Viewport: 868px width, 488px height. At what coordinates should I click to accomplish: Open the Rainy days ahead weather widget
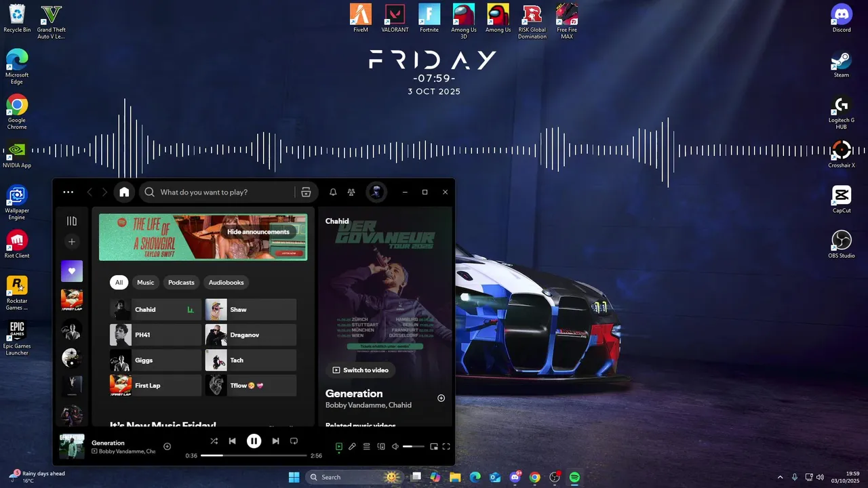point(37,477)
